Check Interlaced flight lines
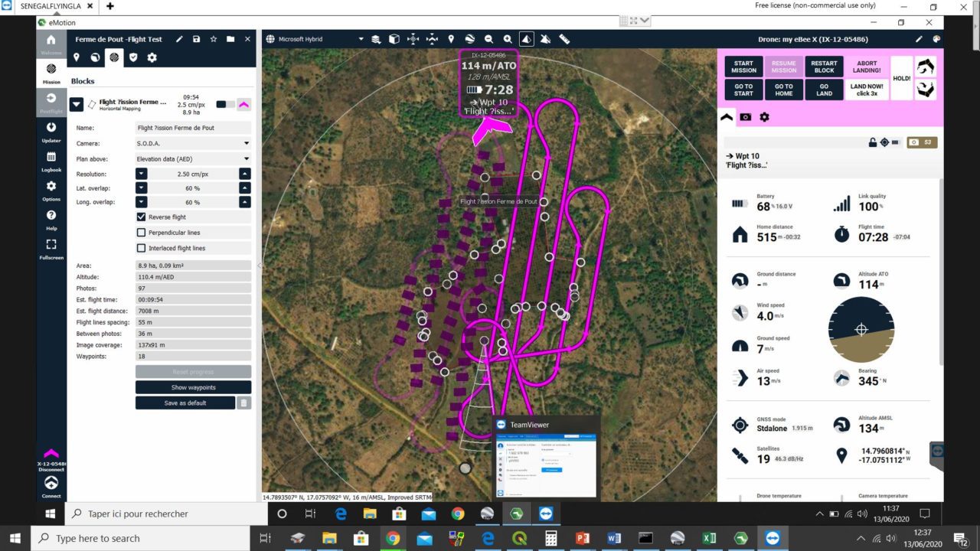The width and height of the screenshot is (980, 551). (x=141, y=248)
